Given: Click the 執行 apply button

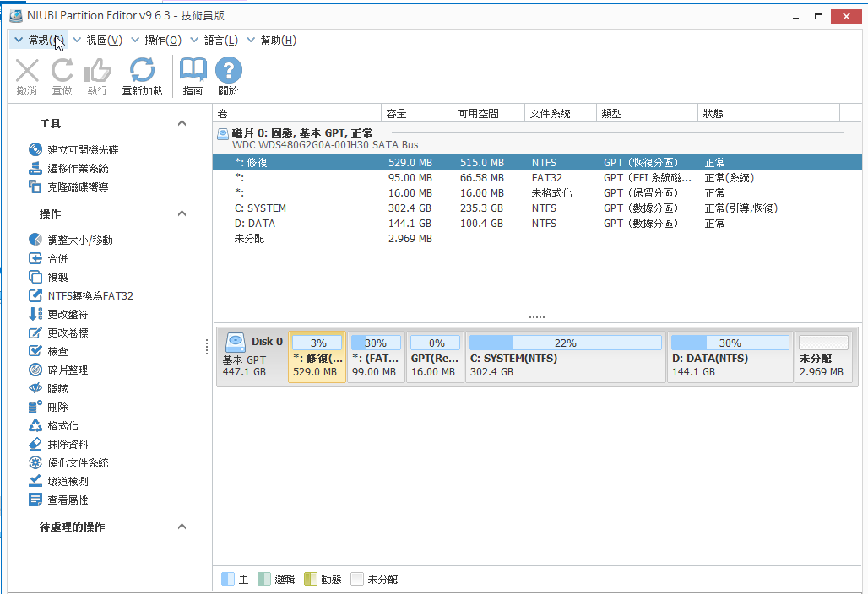Looking at the screenshot, I should (x=97, y=75).
